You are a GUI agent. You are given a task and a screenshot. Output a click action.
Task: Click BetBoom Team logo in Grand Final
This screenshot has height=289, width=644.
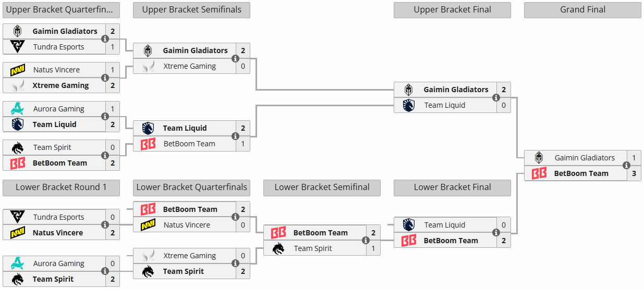(x=539, y=173)
